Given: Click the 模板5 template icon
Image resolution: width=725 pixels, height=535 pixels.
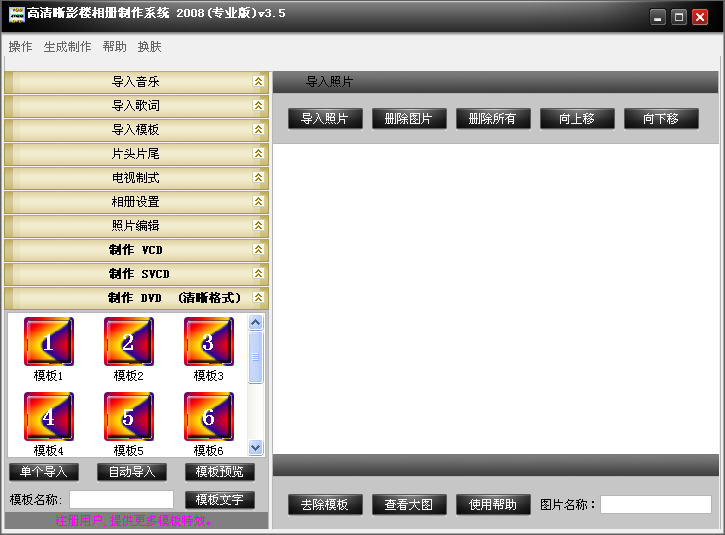Looking at the screenshot, I should 128,417.
